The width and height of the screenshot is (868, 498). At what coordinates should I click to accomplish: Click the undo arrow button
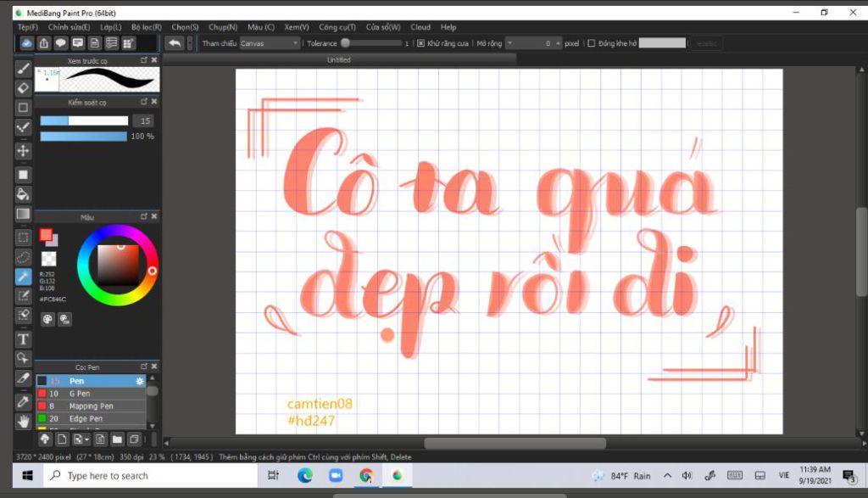(175, 43)
